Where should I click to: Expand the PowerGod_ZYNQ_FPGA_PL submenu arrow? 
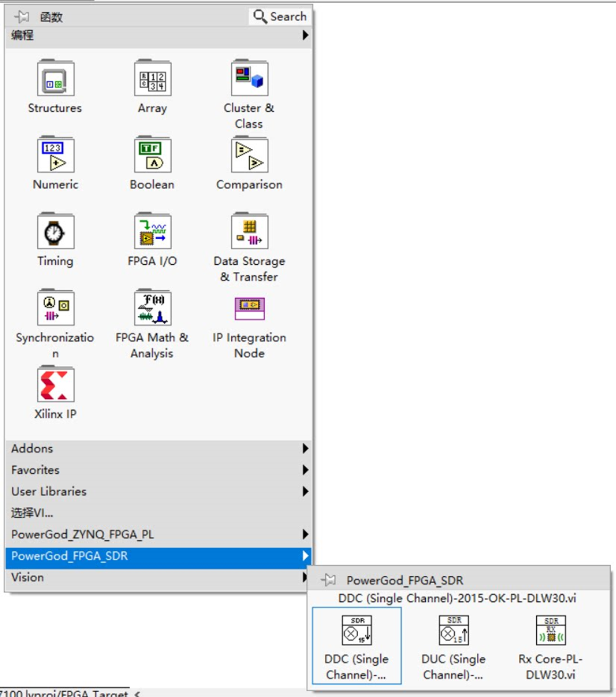coord(305,534)
